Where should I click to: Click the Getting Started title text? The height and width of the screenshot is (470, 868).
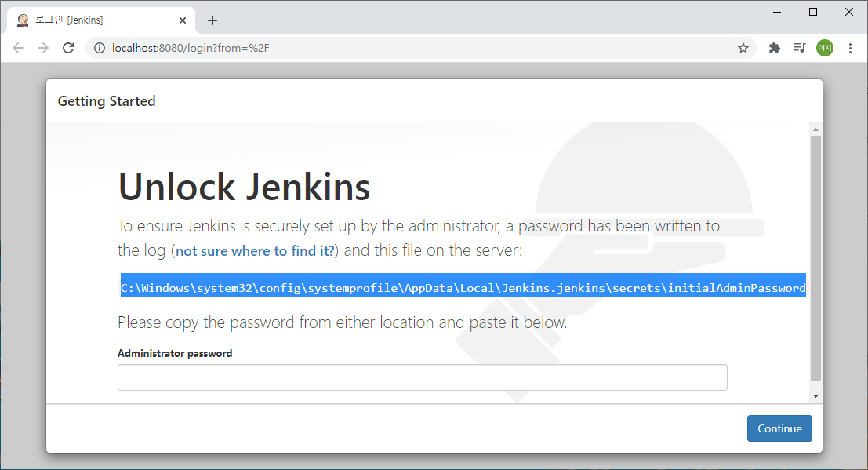pos(107,101)
